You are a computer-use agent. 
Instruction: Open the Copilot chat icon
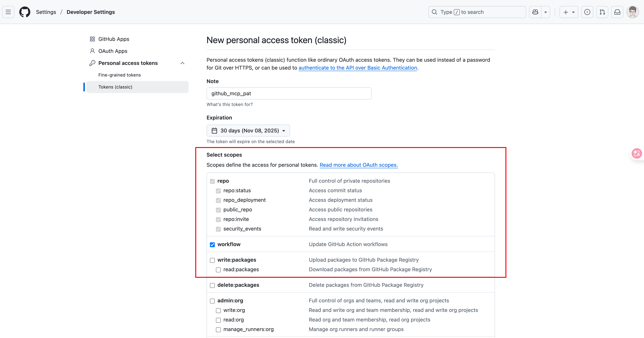pos(535,12)
